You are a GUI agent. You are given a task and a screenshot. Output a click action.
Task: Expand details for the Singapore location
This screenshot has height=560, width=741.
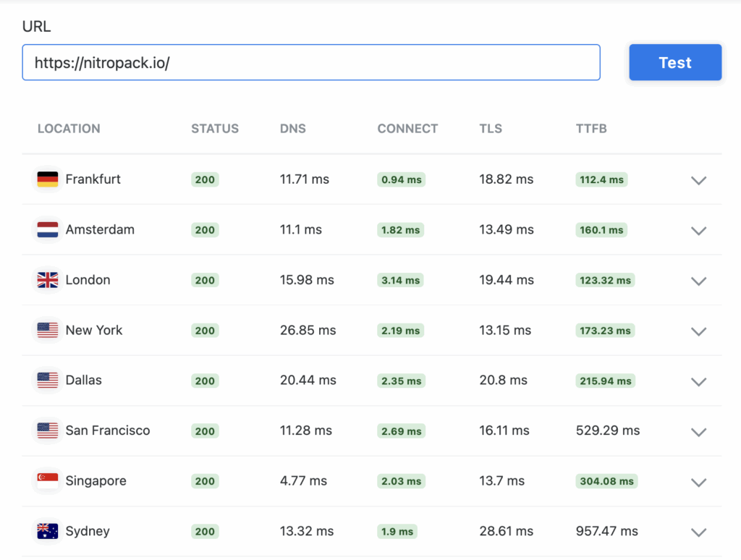[x=699, y=482]
